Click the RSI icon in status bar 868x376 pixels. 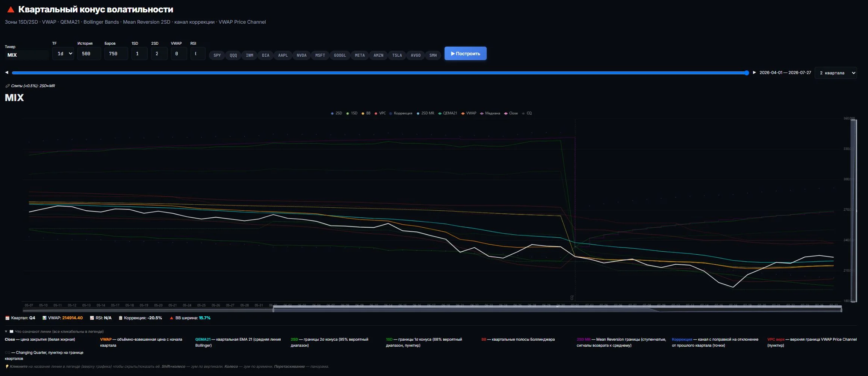[x=92, y=318]
